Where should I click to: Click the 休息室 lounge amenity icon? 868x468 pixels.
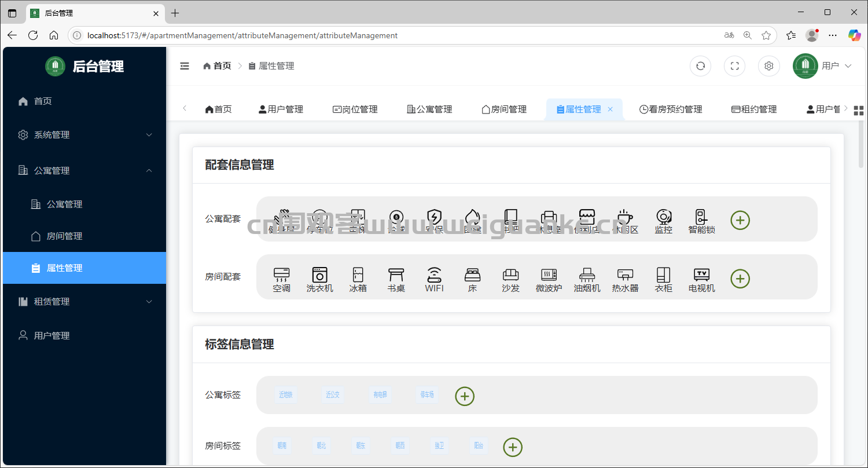click(549, 217)
